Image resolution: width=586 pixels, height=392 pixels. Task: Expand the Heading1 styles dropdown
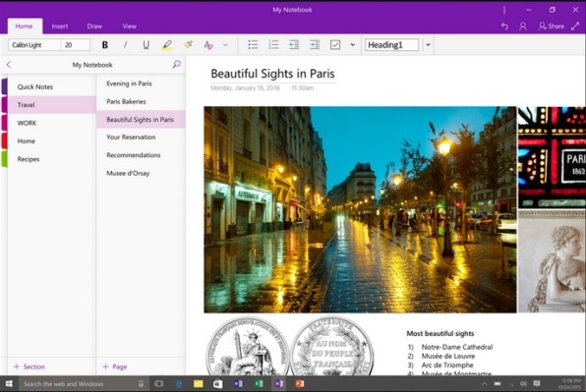tap(429, 45)
